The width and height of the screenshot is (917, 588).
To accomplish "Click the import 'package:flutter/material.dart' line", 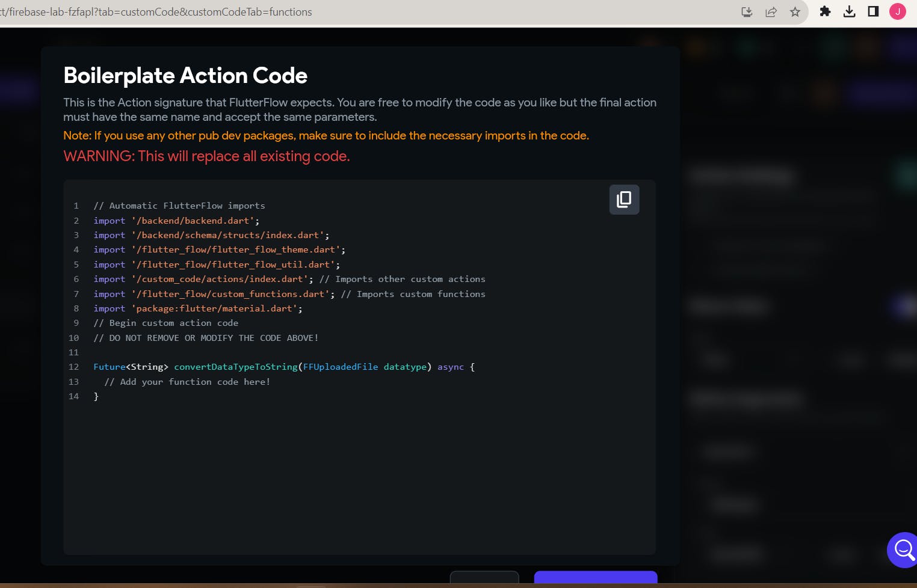I will tap(198, 308).
